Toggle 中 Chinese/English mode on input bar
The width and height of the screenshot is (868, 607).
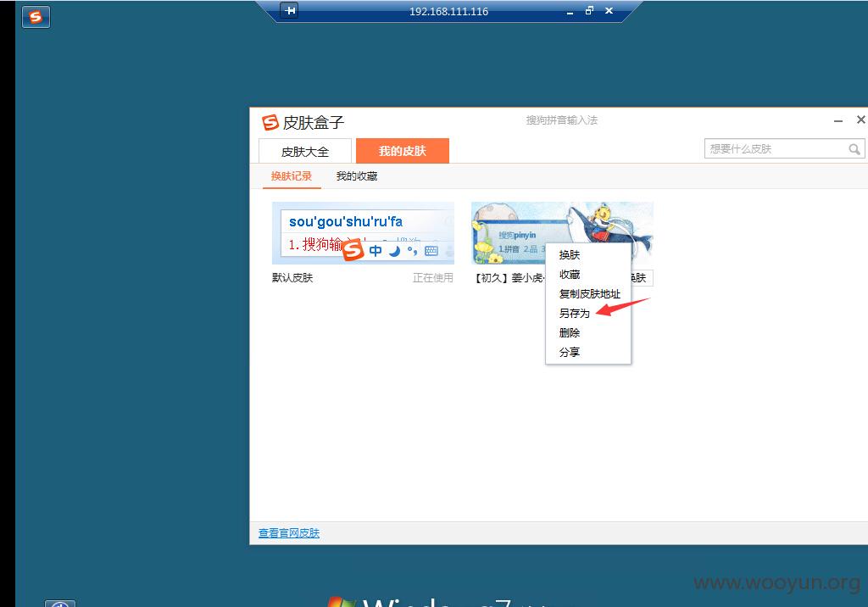point(376,251)
